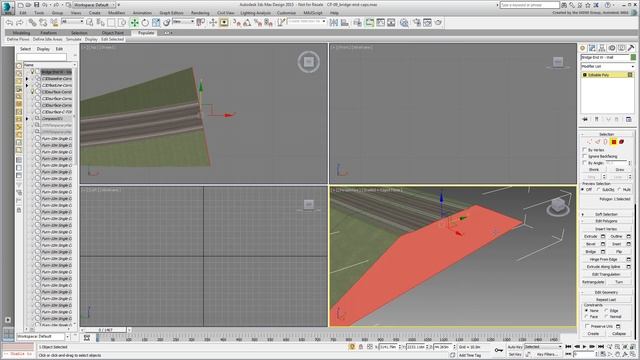Screen dimensions: 640x360
Task: Open the reference coordinate system View dropdown
Action: click(x=183, y=22)
